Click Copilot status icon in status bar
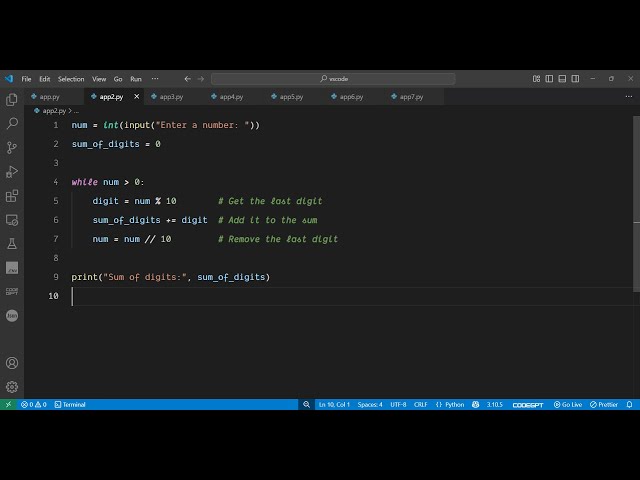Screen dimensions: 640x480 tap(476, 404)
